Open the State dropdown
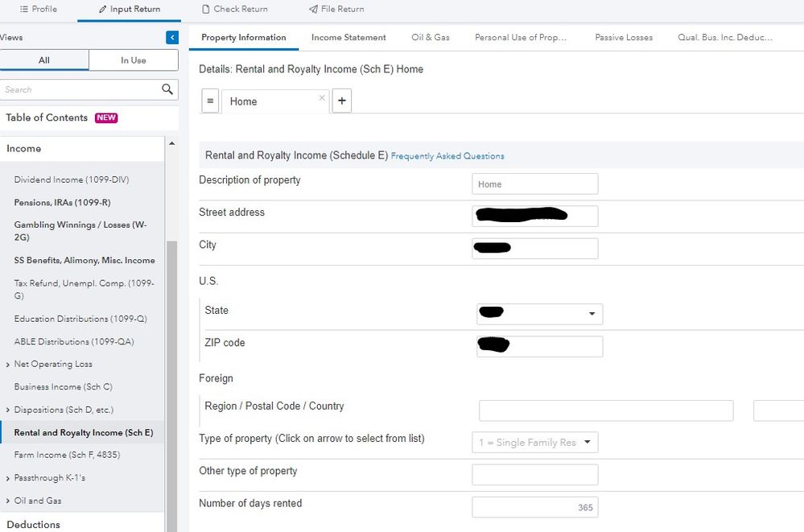Screen dimensions: 804x532 (x=592, y=314)
